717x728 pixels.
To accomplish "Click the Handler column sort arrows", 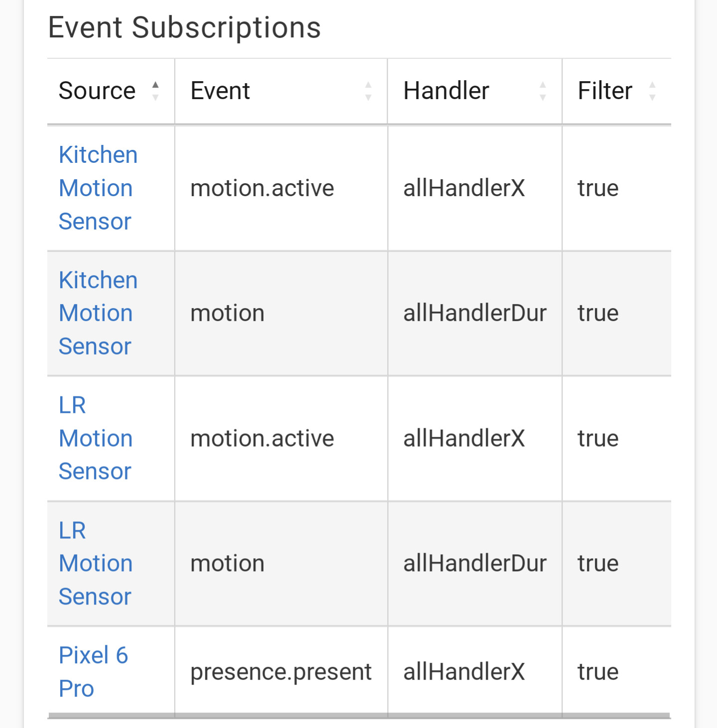I will point(543,91).
